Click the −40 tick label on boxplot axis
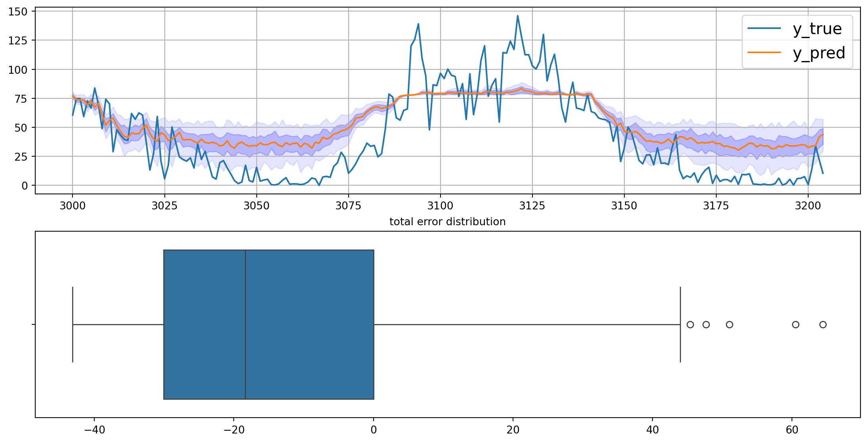The height and width of the screenshot is (443, 868). pyautogui.click(x=94, y=430)
